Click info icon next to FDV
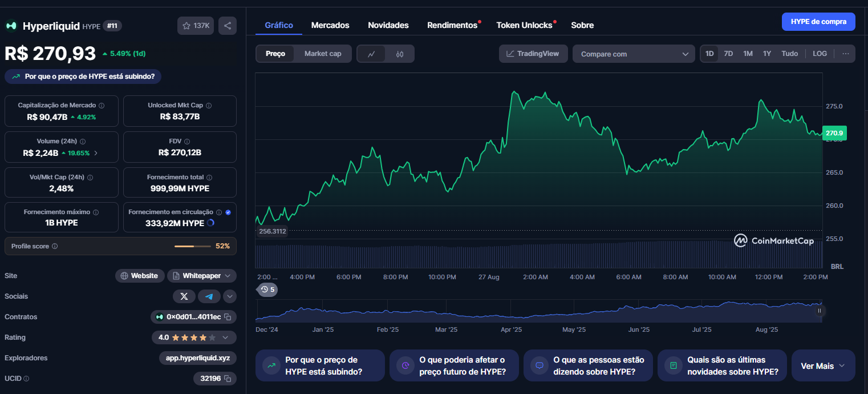This screenshot has width=868, height=394. pyautogui.click(x=187, y=142)
